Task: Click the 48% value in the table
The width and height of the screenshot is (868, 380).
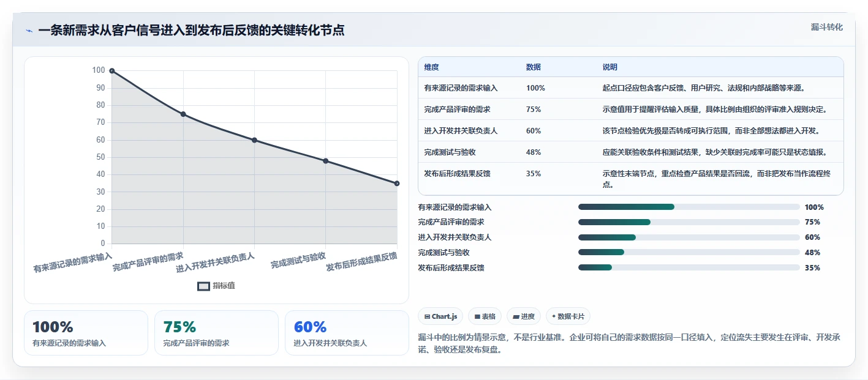Action: (534, 152)
